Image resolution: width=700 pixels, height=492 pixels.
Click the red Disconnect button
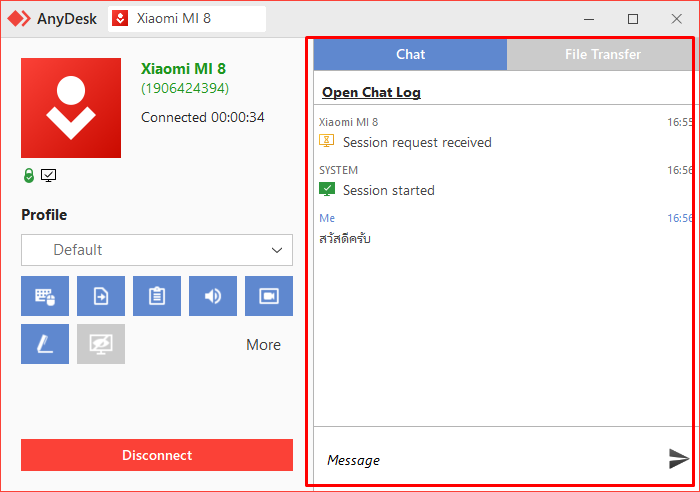pos(157,455)
